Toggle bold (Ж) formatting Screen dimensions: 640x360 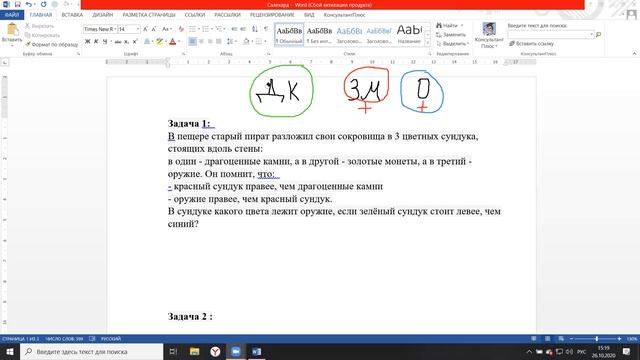click(87, 41)
